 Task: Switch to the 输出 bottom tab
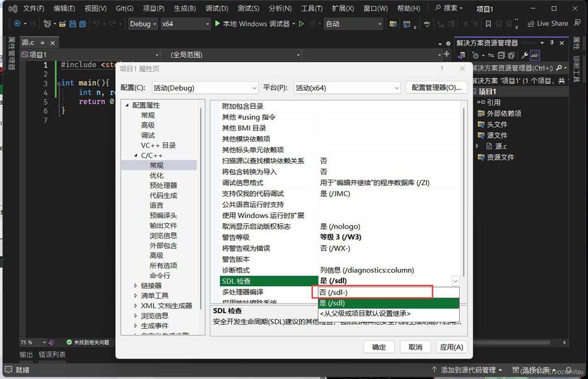click(26, 355)
